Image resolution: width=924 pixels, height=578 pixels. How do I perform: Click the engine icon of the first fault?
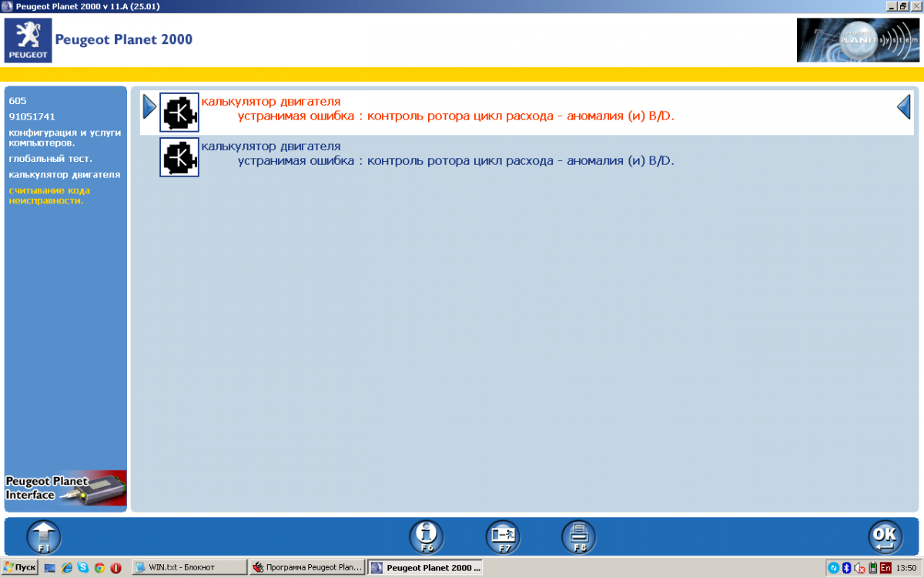tap(179, 113)
